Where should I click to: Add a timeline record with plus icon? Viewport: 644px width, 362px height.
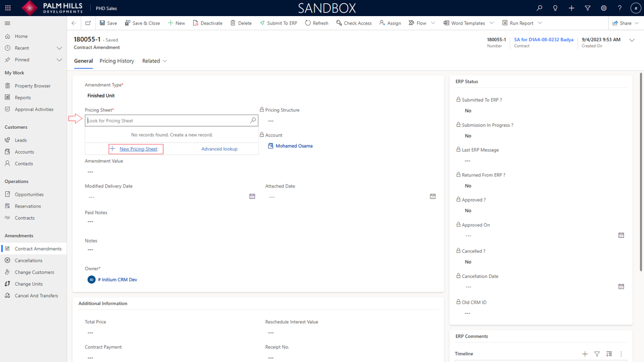[585, 354]
